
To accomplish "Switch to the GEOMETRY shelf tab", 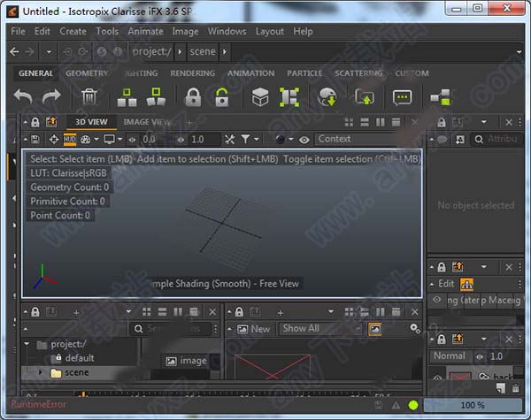I will [87, 73].
